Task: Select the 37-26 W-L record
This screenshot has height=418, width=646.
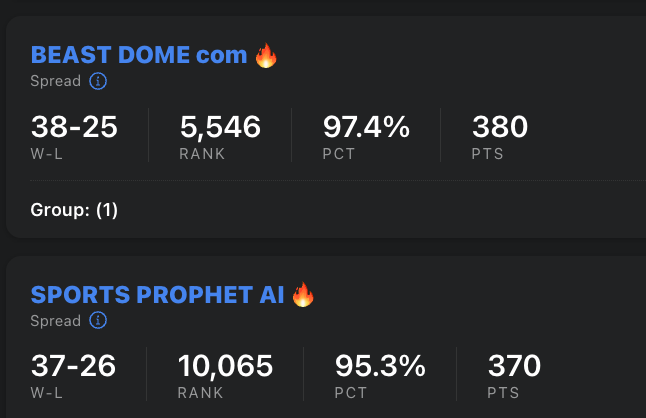Action: 73,366
